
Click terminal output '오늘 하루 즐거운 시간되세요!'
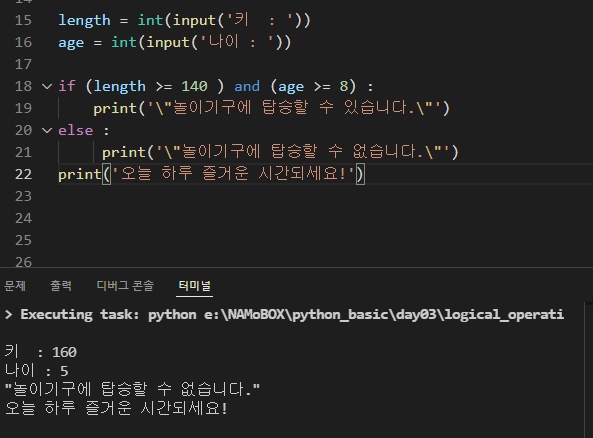(x=116, y=408)
